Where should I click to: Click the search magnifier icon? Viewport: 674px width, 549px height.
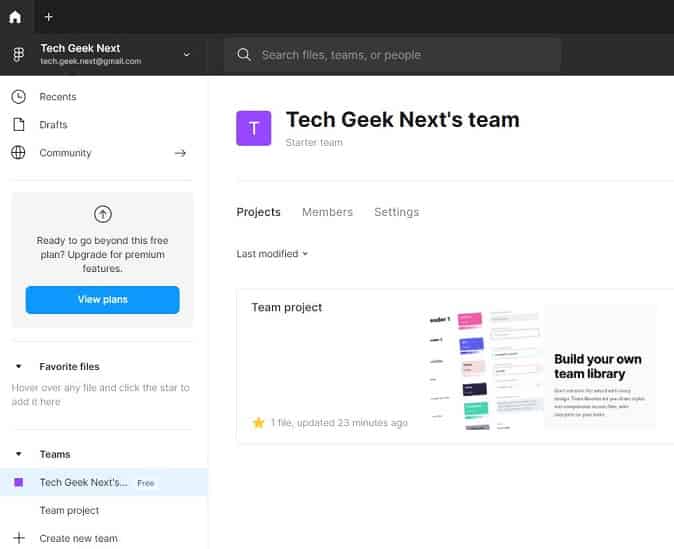pyautogui.click(x=244, y=55)
